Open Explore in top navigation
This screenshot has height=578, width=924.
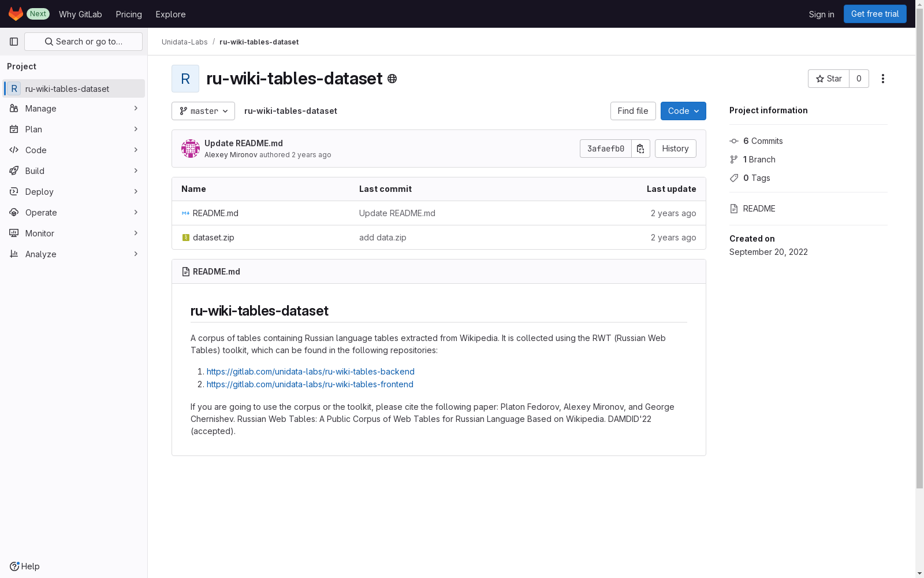point(170,14)
